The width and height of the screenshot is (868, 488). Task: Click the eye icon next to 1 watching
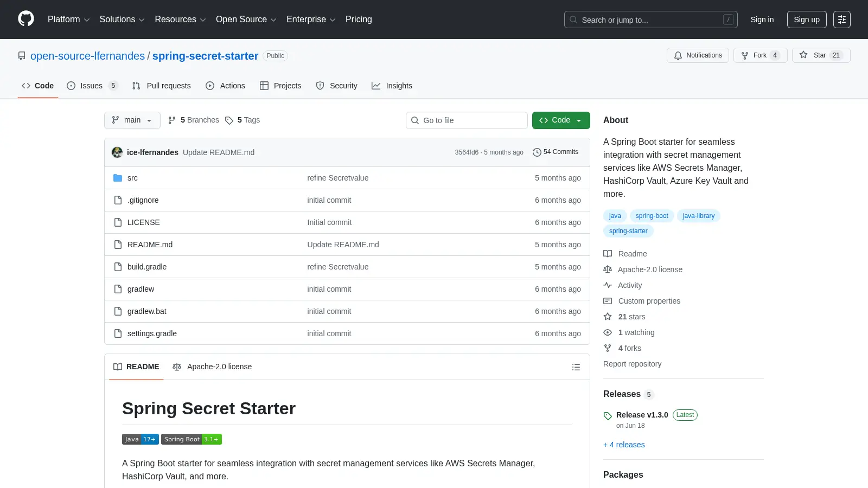[608, 332]
